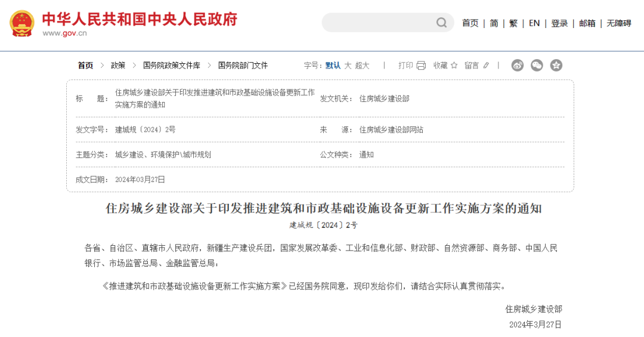Click the article headline title
Image resolution: width=644 pixels, height=337 pixels.
point(324,208)
